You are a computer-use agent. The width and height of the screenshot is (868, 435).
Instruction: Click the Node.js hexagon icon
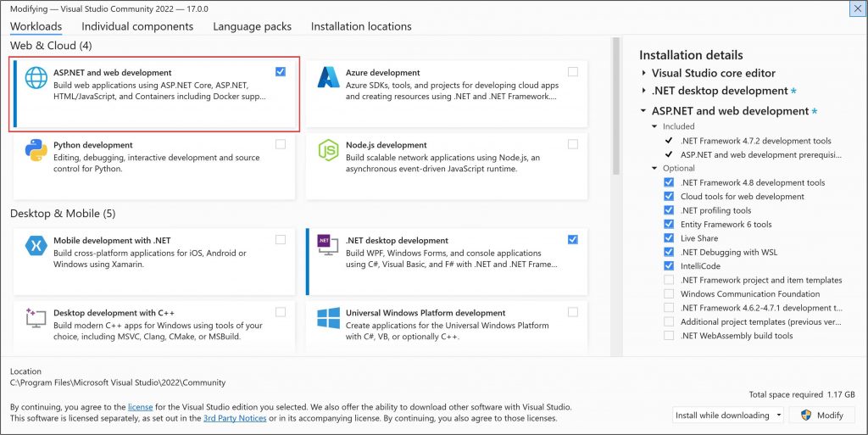coord(328,150)
